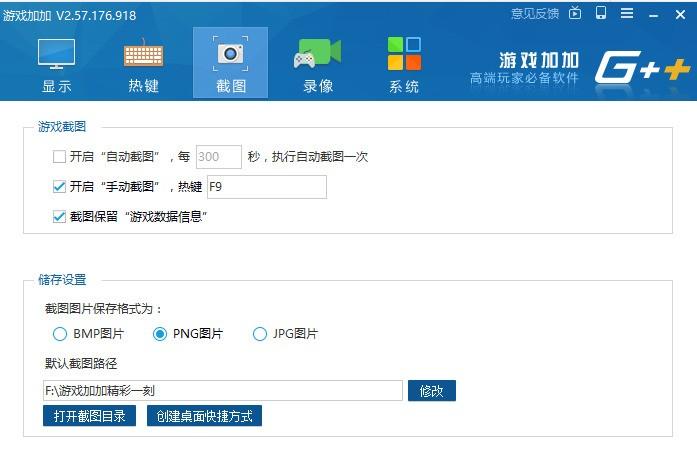The height and width of the screenshot is (452, 697).
Task: Click the 修改 modify path button
Action: coord(432,391)
